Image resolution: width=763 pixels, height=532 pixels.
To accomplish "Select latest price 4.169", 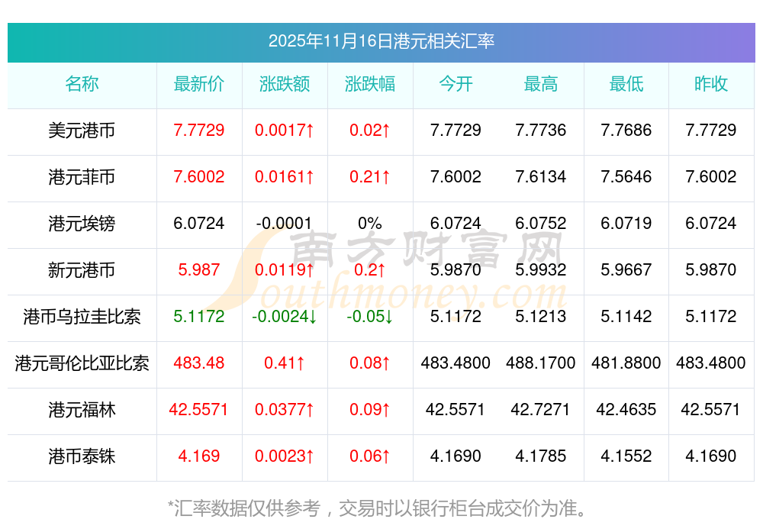I will [198, 456].
